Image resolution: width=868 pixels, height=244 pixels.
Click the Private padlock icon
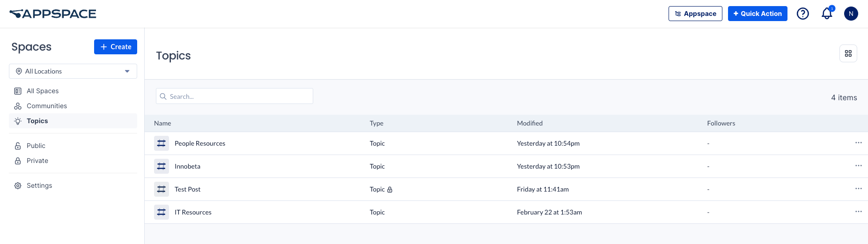point(18,161)
